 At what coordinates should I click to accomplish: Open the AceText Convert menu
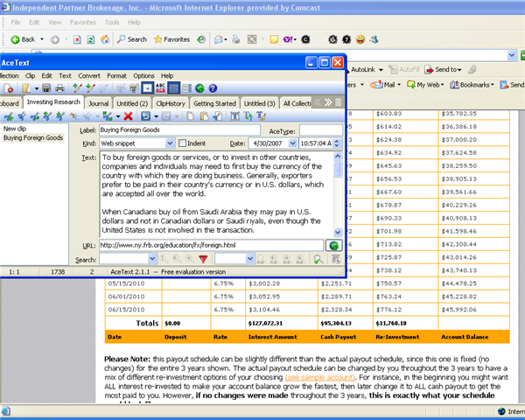click(x=89, y=76)
